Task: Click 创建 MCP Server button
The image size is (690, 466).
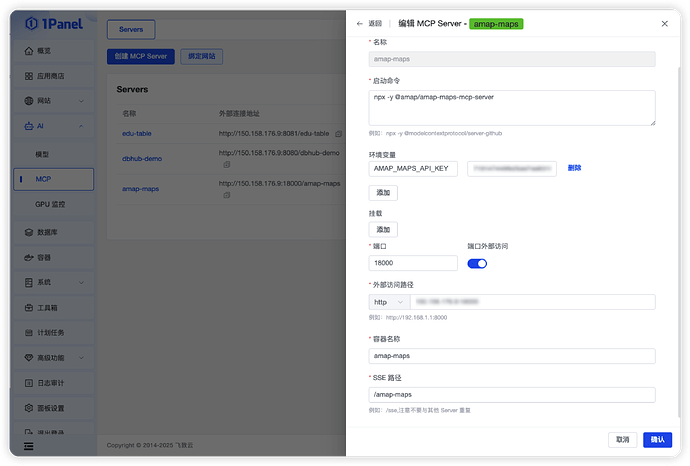Action: (141, 56)
